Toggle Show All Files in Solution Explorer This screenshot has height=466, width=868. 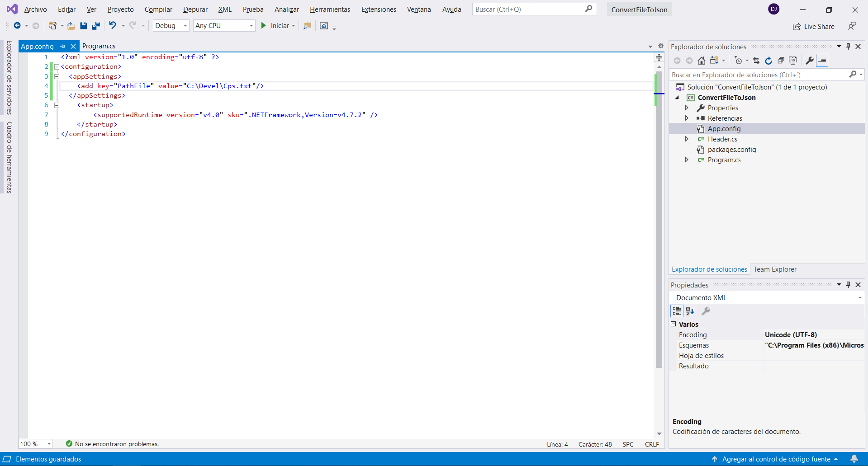[x=792, y=61]
